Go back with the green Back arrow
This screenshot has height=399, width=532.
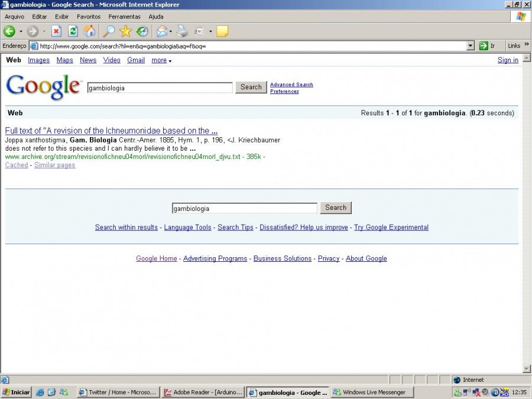[x=9, y=31]
